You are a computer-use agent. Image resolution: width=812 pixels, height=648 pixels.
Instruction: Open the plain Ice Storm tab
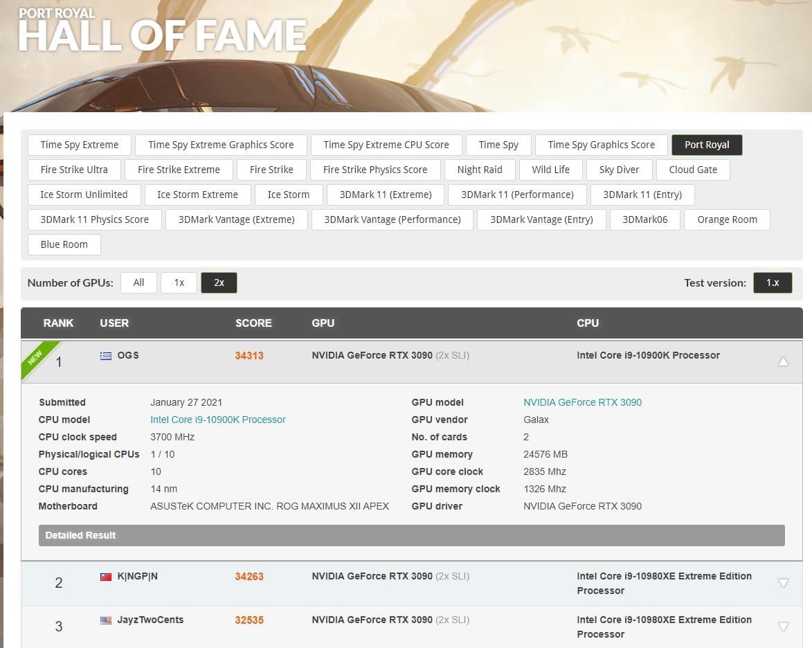289,195
